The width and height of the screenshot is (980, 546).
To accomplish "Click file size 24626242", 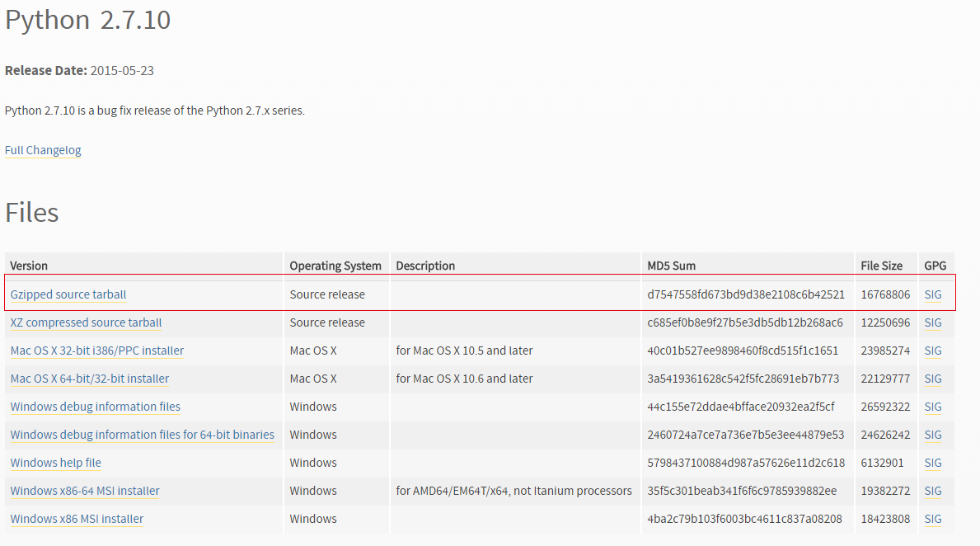I will [885, 435].
